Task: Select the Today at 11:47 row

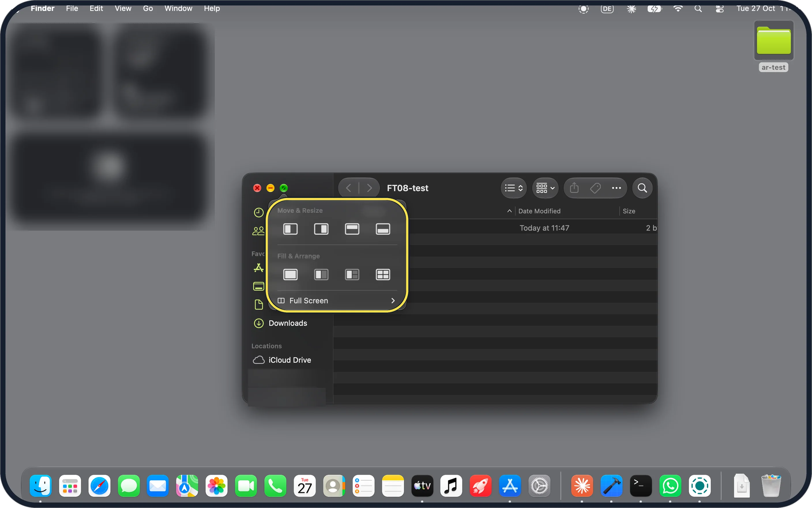Action: tap(495, 228)
